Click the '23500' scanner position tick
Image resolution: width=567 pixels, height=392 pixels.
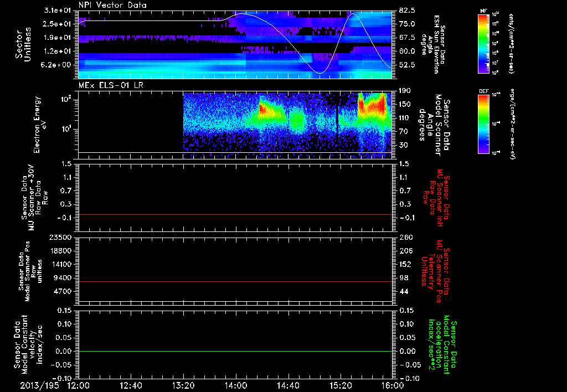click(61, 238)
